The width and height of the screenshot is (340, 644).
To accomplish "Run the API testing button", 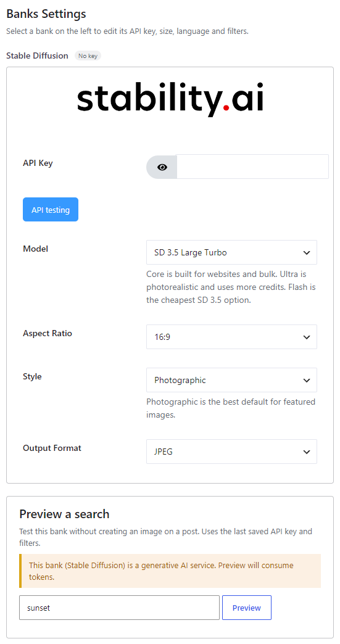I will 51,210.
